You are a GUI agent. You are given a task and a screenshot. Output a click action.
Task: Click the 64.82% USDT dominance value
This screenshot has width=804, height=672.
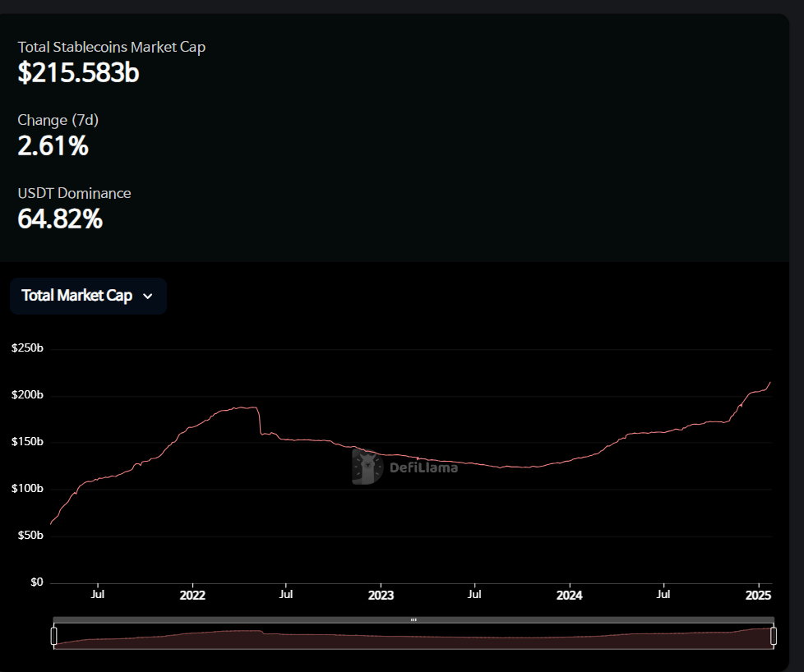60,219
